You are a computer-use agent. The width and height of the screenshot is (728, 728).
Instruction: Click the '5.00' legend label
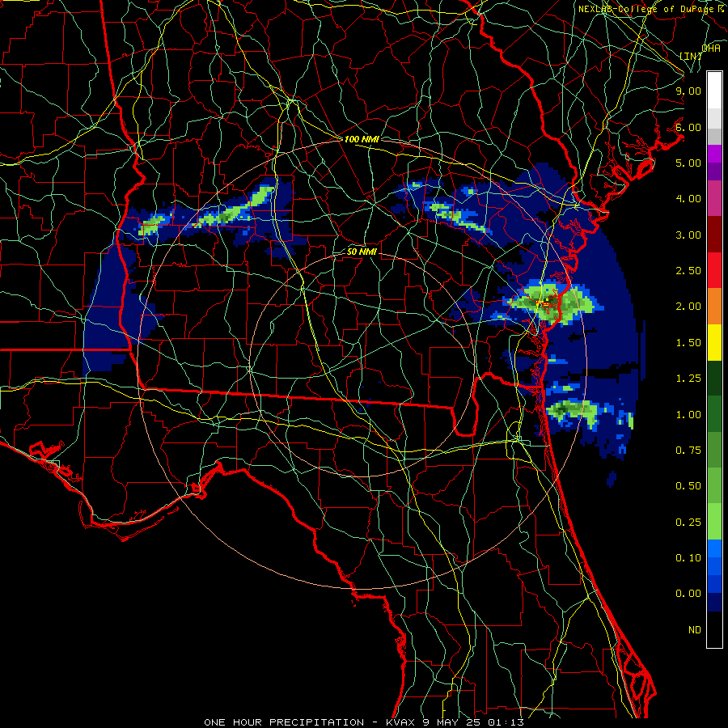(688, 163)
